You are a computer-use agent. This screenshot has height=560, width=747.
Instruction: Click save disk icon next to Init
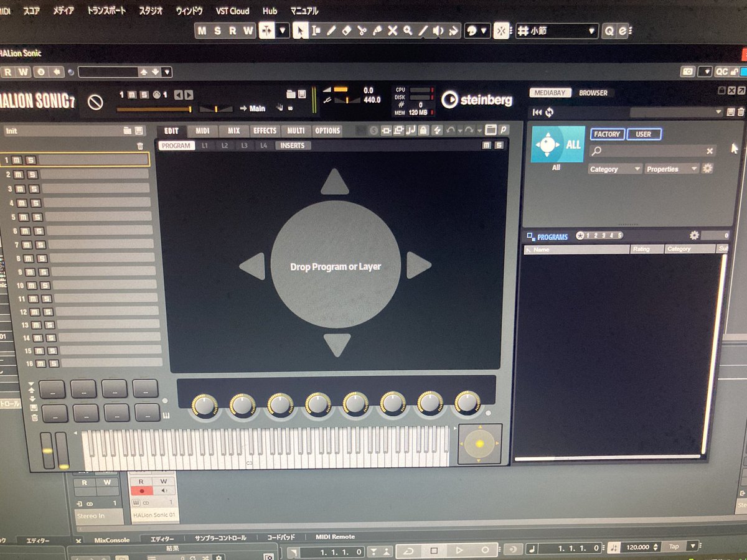point(139,131)
